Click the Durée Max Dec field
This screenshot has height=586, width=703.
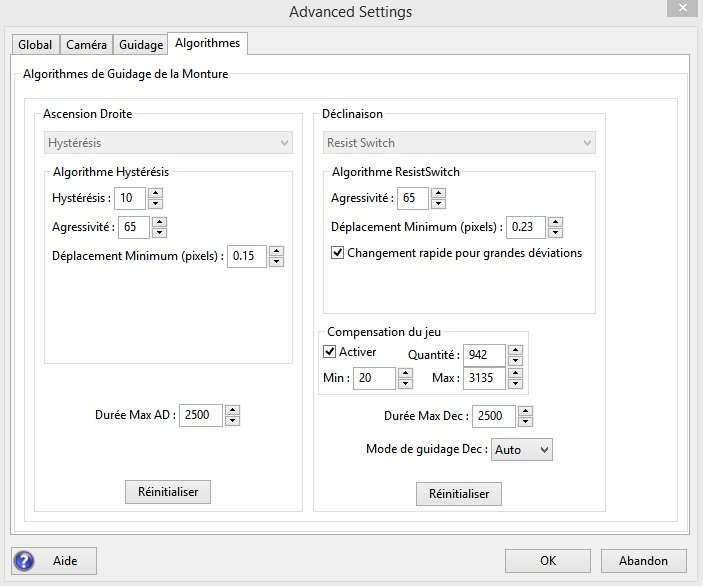click(494, 416)
